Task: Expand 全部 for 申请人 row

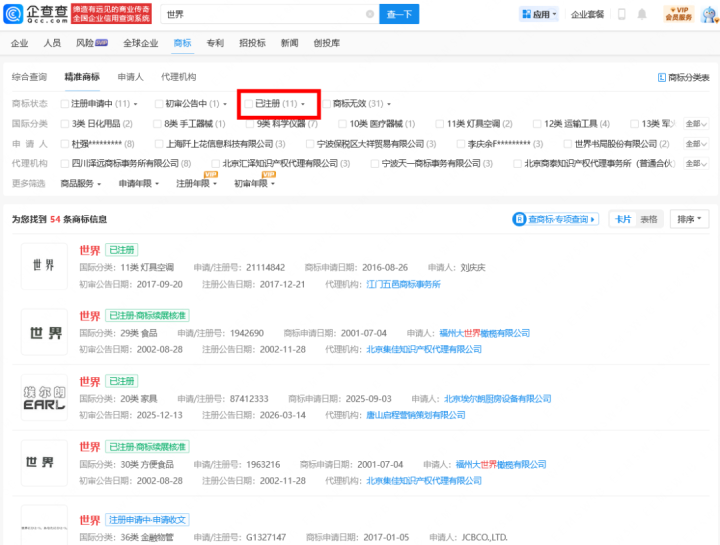Action: pos(696,144)
